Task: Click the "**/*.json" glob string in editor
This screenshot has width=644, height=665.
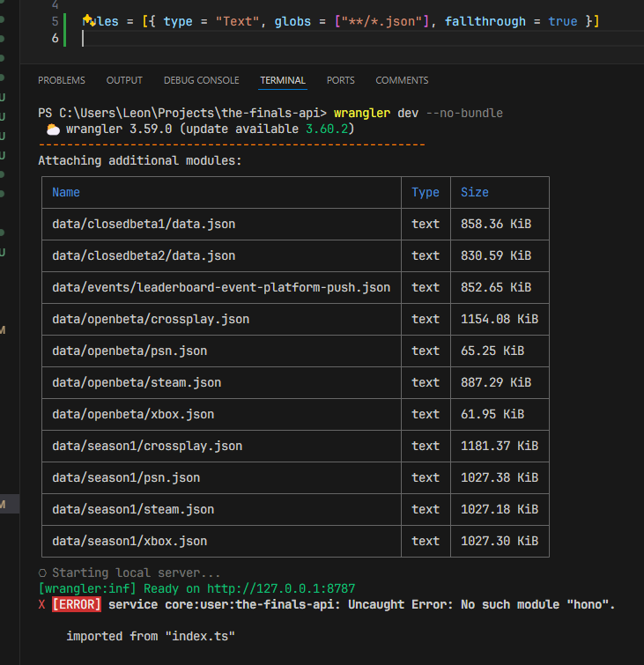Action: (x=381, y=21)
